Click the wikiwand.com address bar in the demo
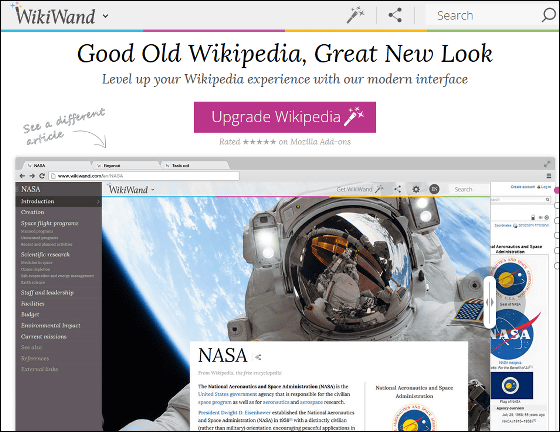 coord(144,176)
